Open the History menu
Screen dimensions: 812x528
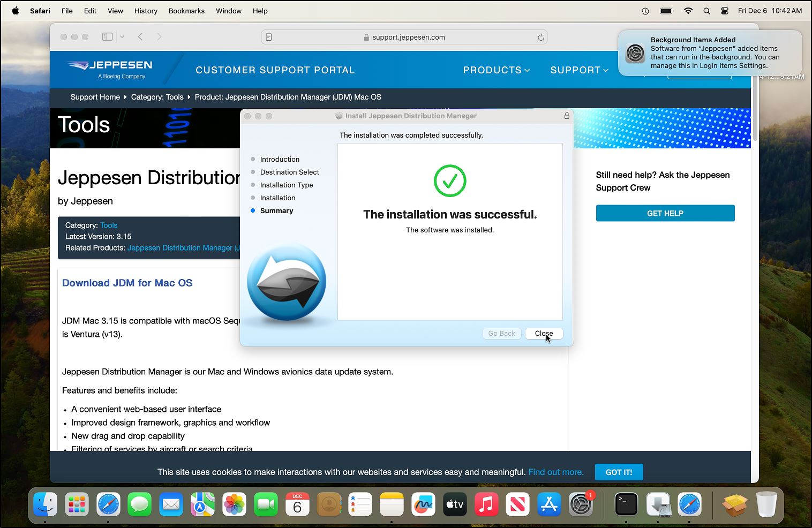tap(146, 11)
